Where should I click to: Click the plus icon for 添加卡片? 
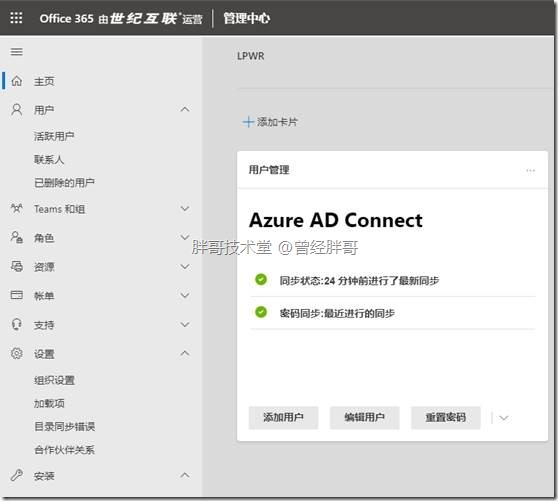(248, 122)
